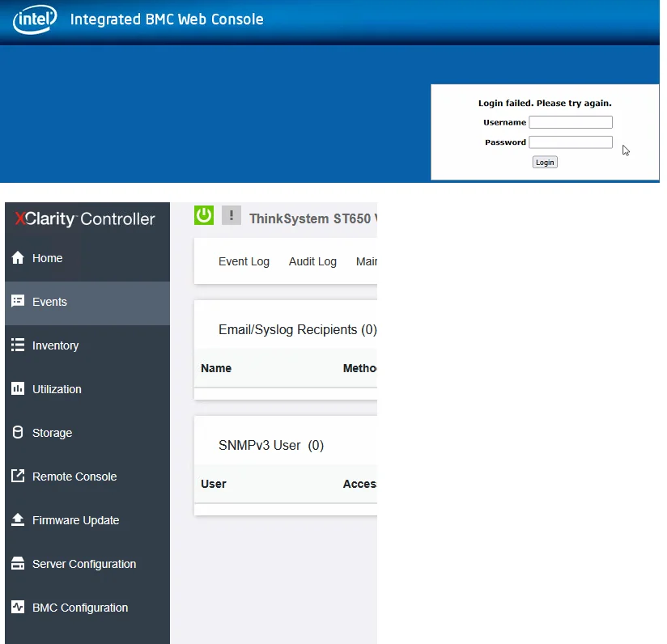Click the Inventory list icon
667x644 pixels.
(18, 345)
